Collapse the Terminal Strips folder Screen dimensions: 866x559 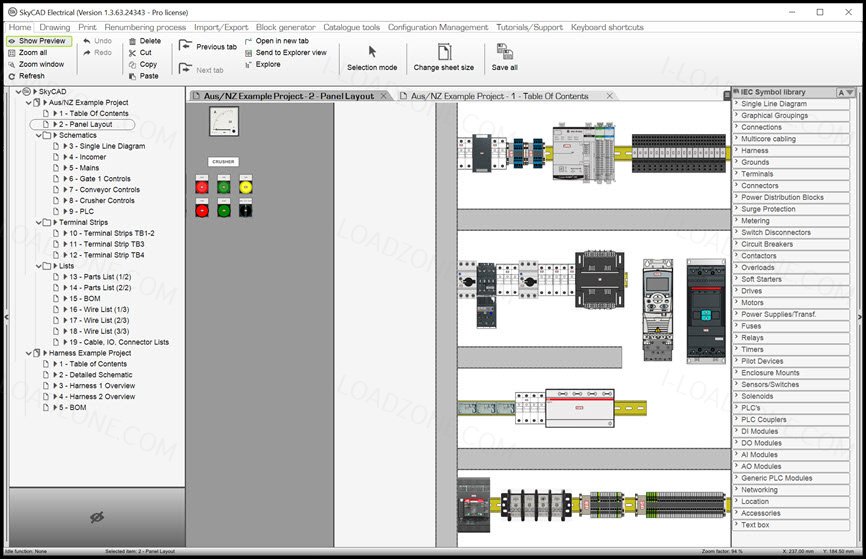tap(39, 223)
